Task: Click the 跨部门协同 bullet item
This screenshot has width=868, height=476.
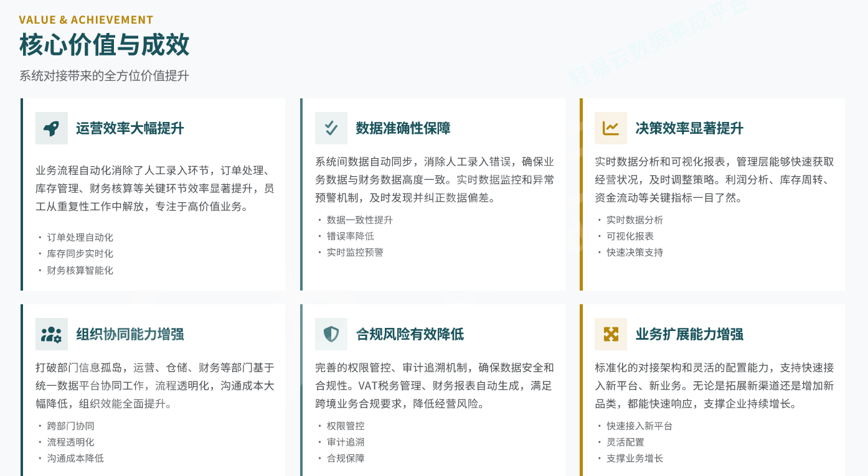Action: click(x=70, y=426)
